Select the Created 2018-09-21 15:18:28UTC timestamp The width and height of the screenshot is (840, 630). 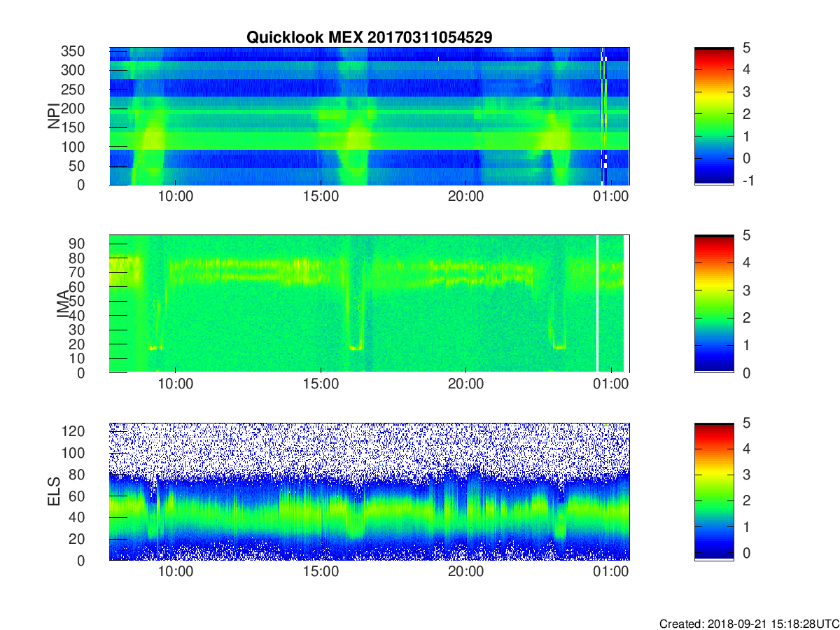[749, 624]
